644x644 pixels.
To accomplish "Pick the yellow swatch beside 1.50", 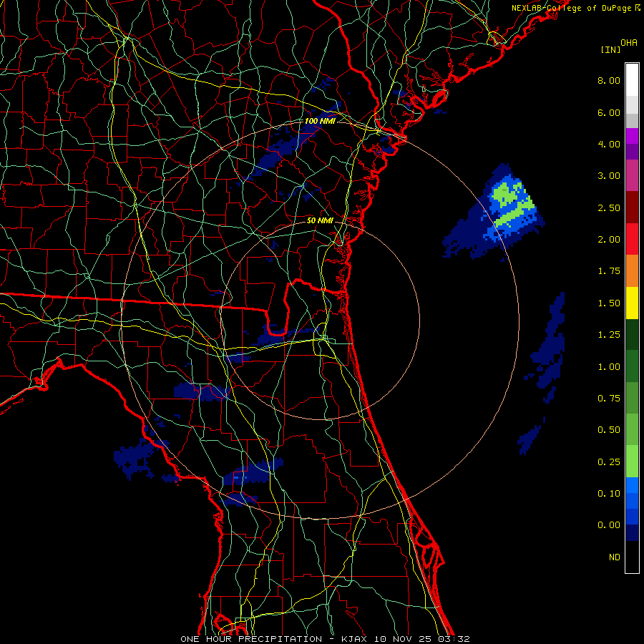I will click(632, 303).
